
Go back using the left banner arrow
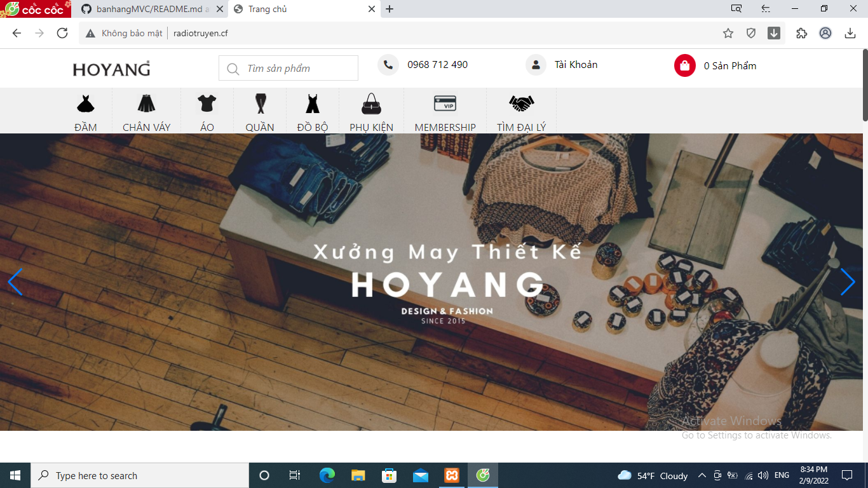point(15,283)
